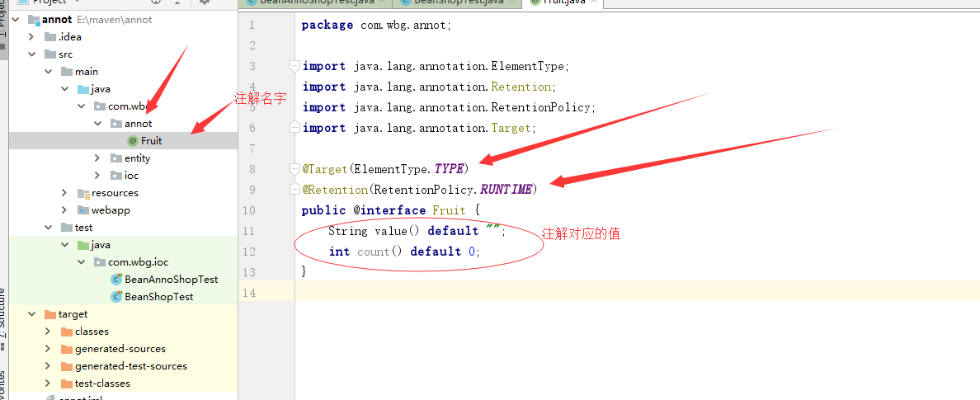Expand the webapp folder

[64, 210]
